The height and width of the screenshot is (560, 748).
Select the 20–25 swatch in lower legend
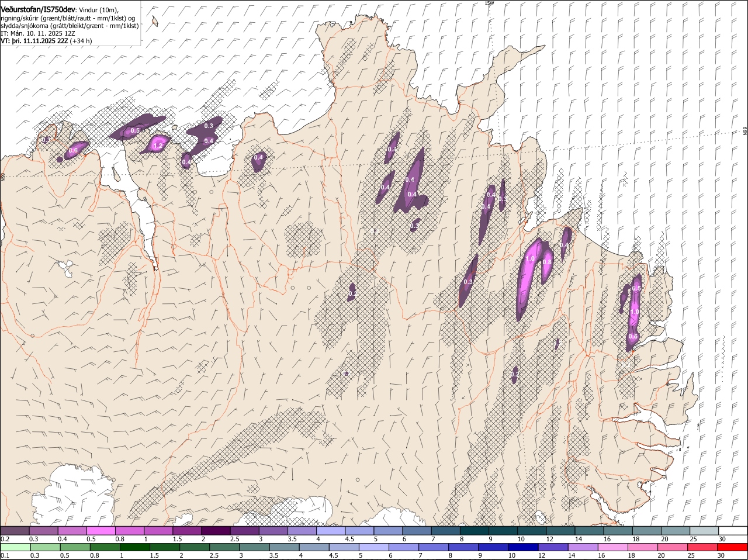coord(672,547)
